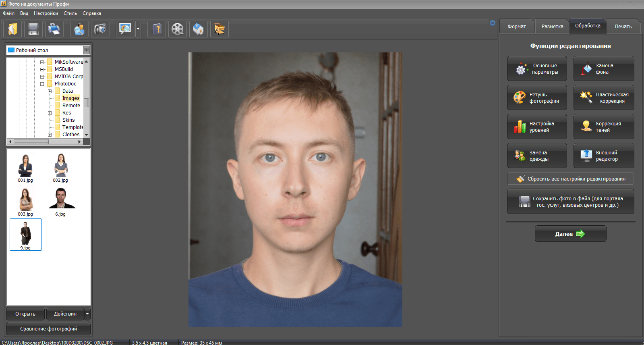
Task: Open the Файл menu
Action: click(x=9, y=13)
